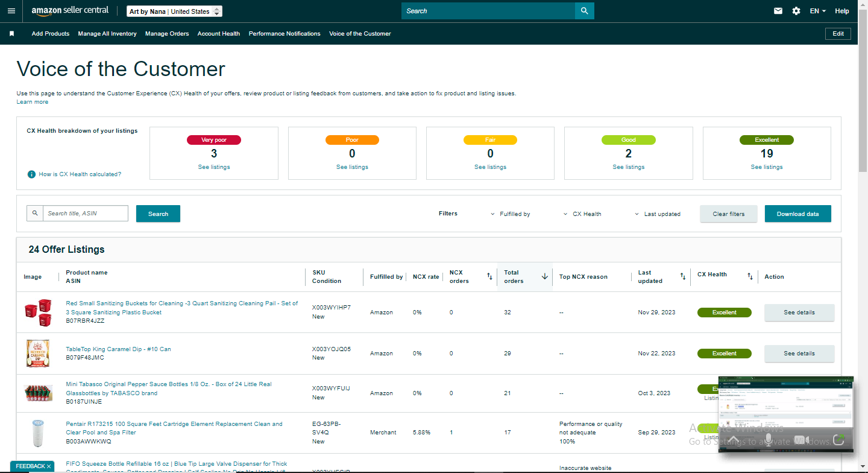The image size is (868, 473).
Task: Open Add Products in the navigation bar
Action: pyautogui.click(x=51, y=34)
